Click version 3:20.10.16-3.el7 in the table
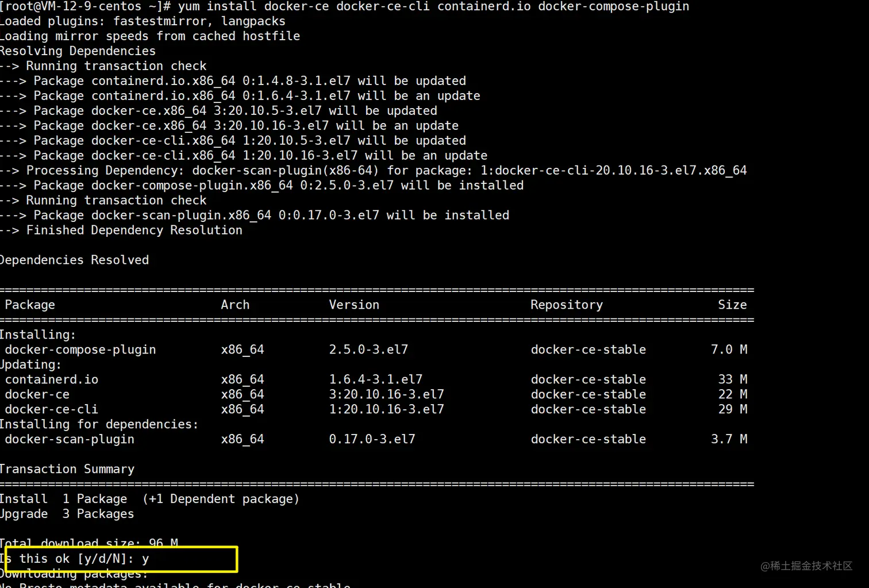Viewport: 869px width, 588px height. pyautogui.click(x=387, y=395)
